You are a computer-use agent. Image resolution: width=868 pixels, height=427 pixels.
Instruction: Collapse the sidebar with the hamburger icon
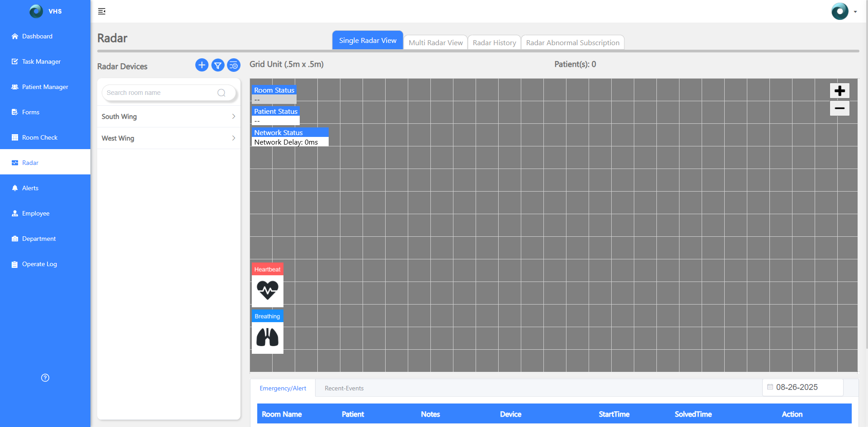[x=102, y=11]
